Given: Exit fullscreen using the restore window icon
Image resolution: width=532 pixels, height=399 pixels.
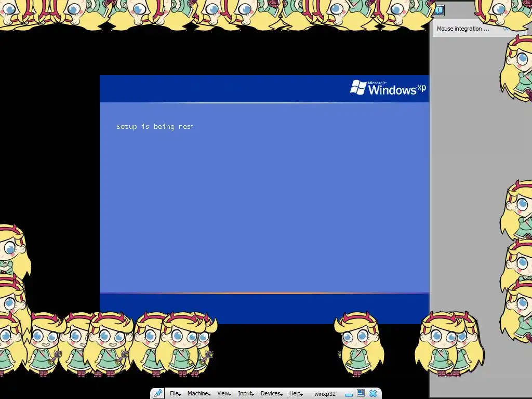Looking at the screenshot, I should click(361, 393).
